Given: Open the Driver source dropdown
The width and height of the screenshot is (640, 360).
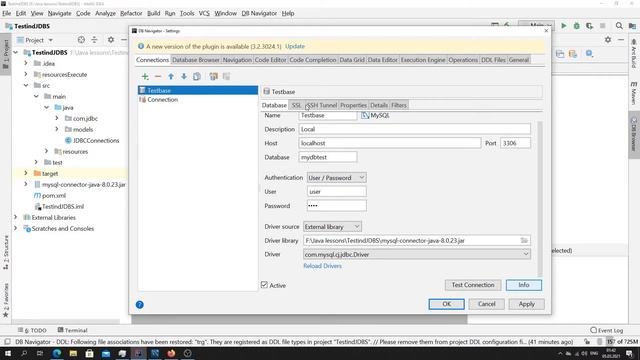Looking at the screenshot, I should [x=332, y=227].
